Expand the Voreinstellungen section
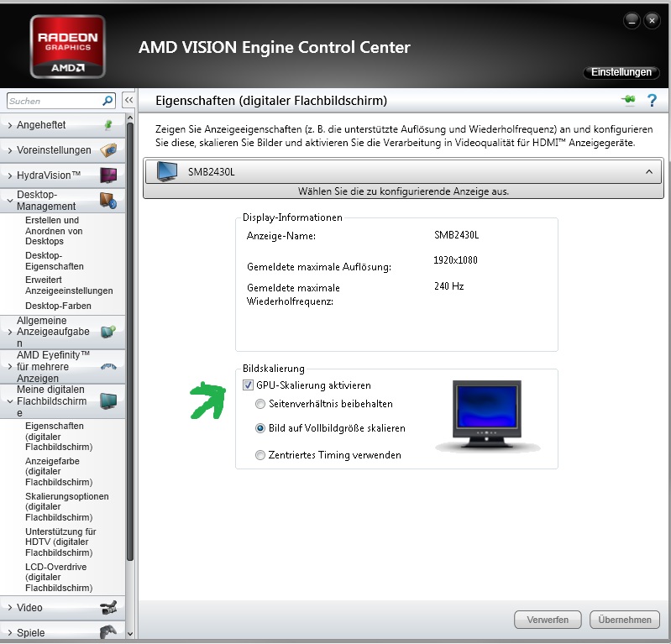671x644 pixels. (x=10, y=150)
